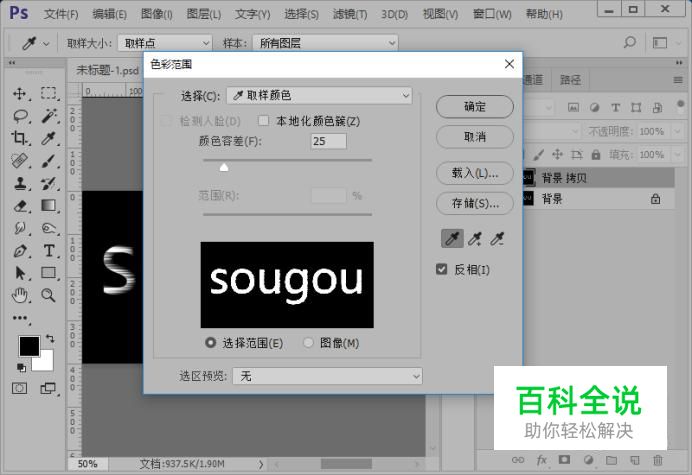Open the 选区预览 dropdown
This screenshot has width=692, height=475.
[x=327, y=376]
